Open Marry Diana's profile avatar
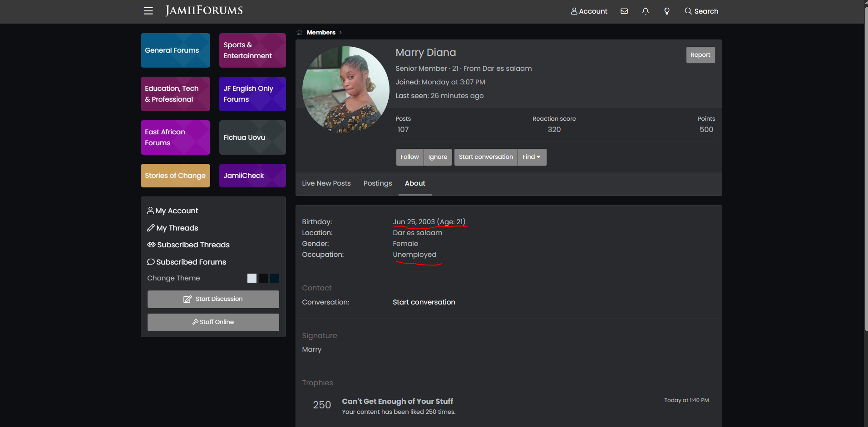This screenshot has width=868, height=427. click(x=346, y=90)
